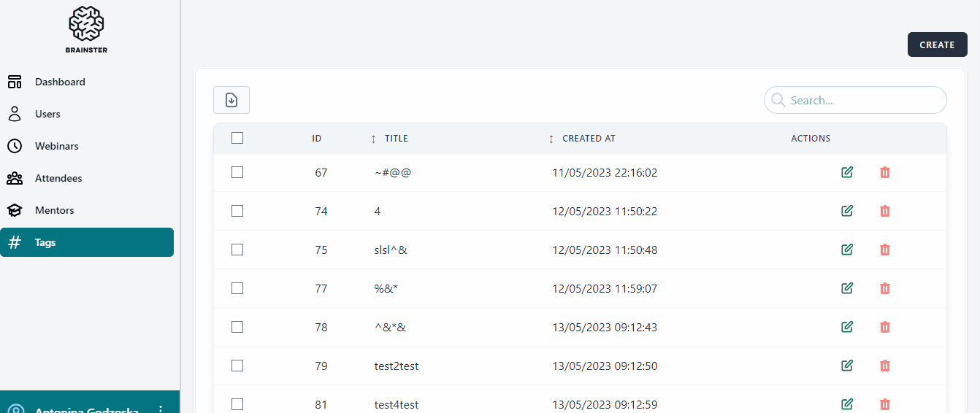Open the Dashboard menu item
Image resolution: width=980 pixels, height=413 pixels.
(60, 82)
